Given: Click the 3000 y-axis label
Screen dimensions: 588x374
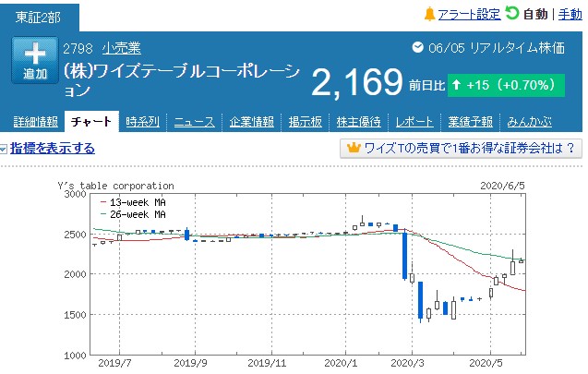Looking at the screenshot, I should pyautogui.click(x=75, y=194).
